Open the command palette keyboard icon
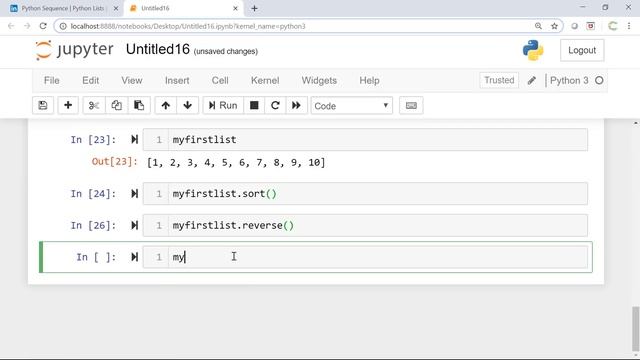 [411, 106]
